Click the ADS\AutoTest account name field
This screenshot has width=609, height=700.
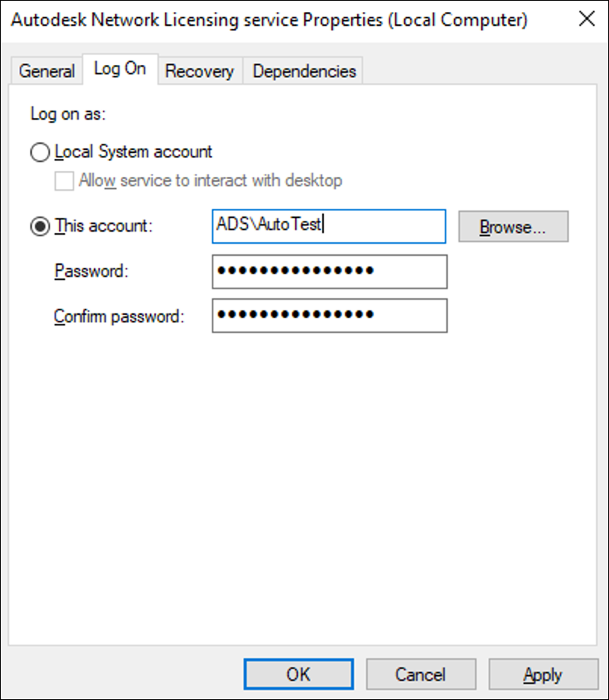click(x=328, y=226)
